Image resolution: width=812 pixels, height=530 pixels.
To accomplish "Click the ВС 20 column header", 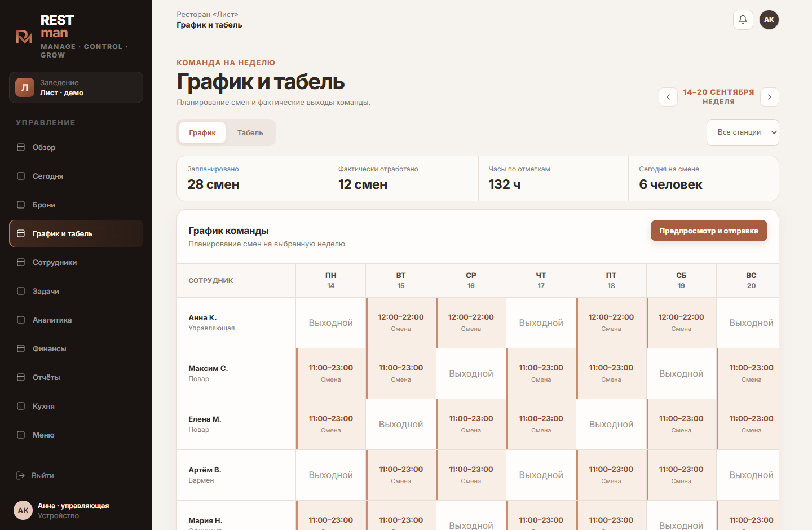I will [x=748, y=280].
